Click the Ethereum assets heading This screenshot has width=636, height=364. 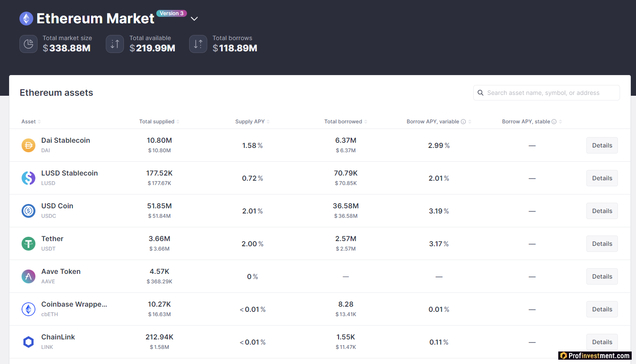[x=57, y=93]
